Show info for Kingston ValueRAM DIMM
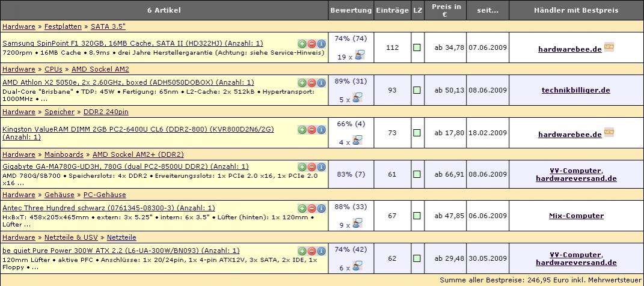This screenshot has width=644, height=286. tap(321, 130)
